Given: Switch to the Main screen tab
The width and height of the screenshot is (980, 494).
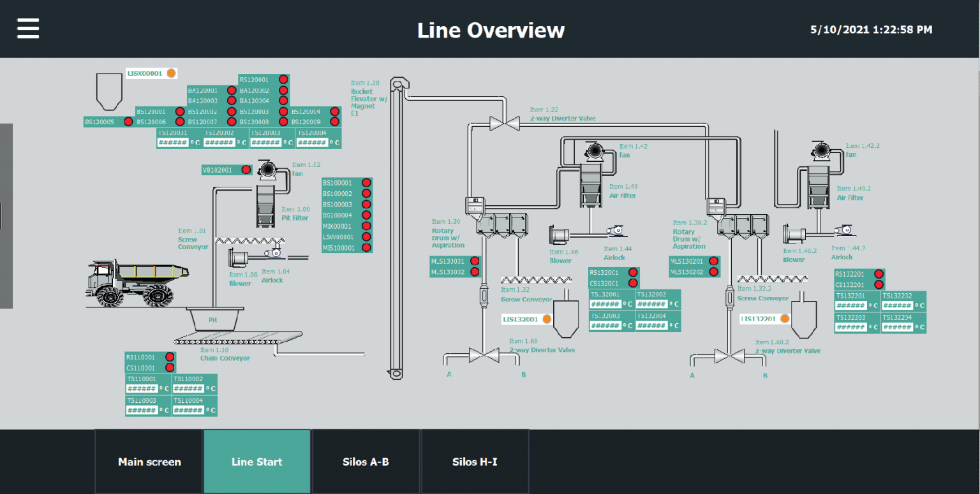Looking at the screenshot, I should [149, 461].
